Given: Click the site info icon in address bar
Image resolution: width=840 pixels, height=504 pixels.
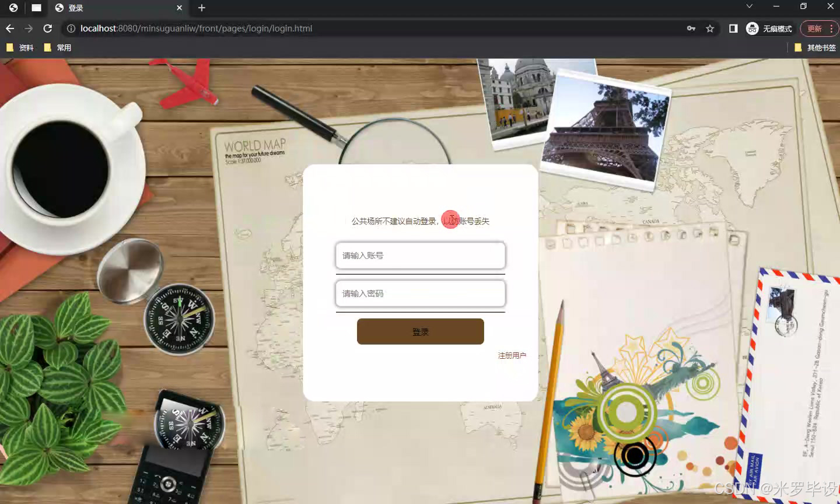Looking at the screenshot, I should [x=71, y=29].
